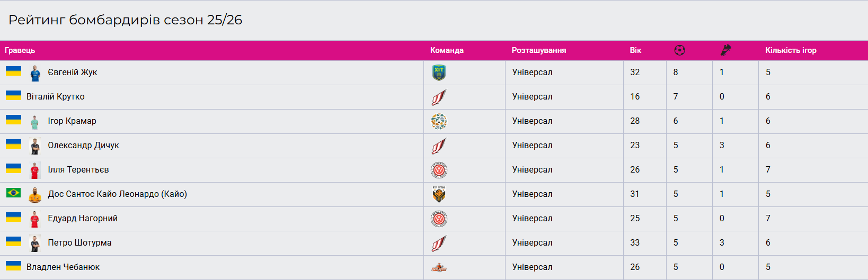Open player Євгеній Жук's profile link
The width and height of the screenshot is (868, 280).
tap(73, 73)
